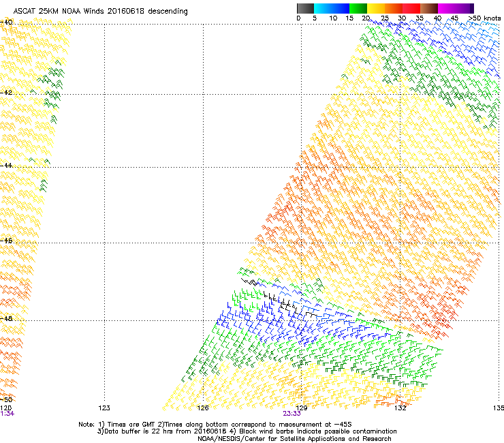This screenshot has width=504, height=443.
Task: Click the '132' longitude axis label
Action: [400, 408]
